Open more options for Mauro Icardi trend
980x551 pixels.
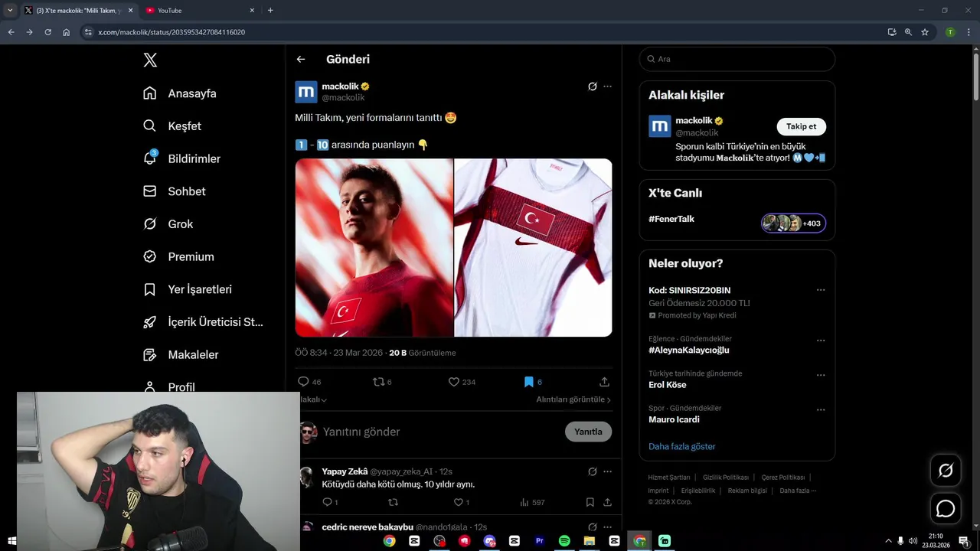[x=821, y=409]
